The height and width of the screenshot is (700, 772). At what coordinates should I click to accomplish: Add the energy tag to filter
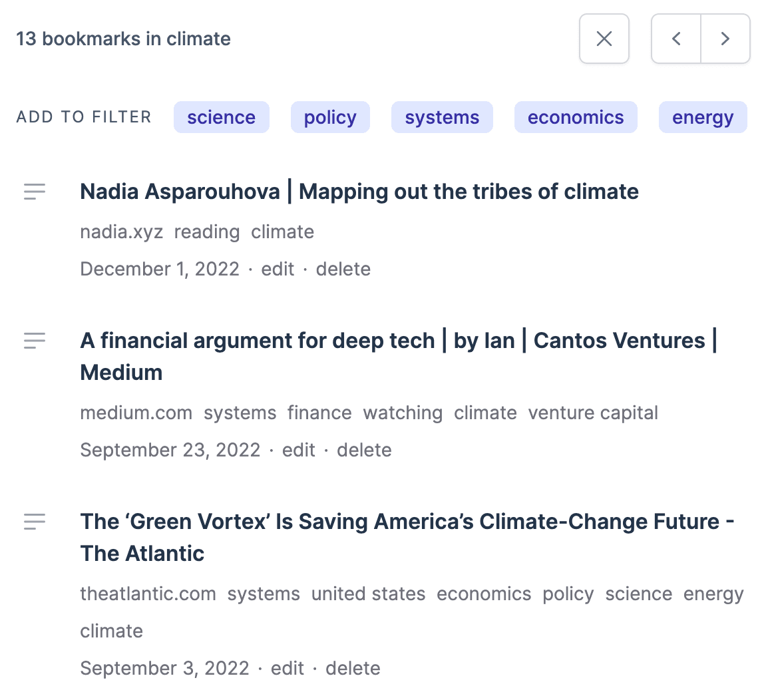point(703,117)
